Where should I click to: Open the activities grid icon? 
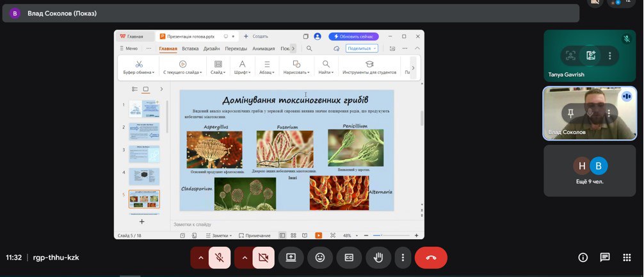coord(627,258)
